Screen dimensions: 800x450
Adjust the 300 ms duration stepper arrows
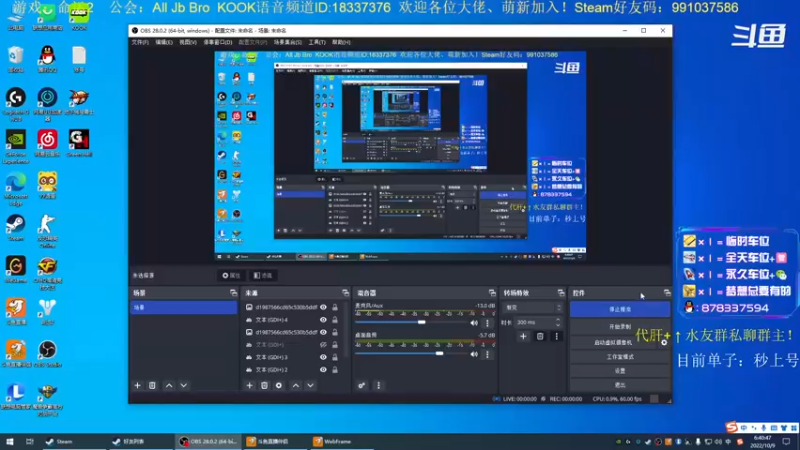558,322
